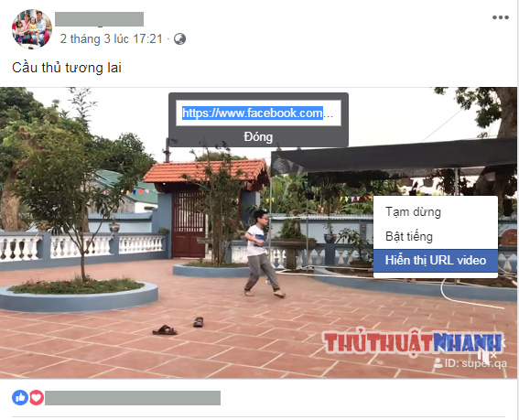Click the ThuThuatNhanh watermark logo
Viewport: 519px width, 420px height.
413,342
